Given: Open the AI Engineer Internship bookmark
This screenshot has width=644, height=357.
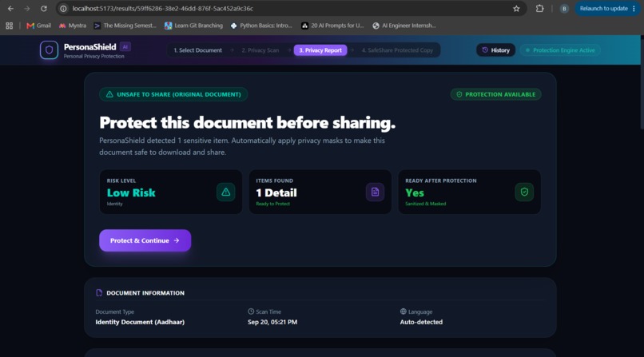Looking at the screenshot, I should click(x=404, y=26).
